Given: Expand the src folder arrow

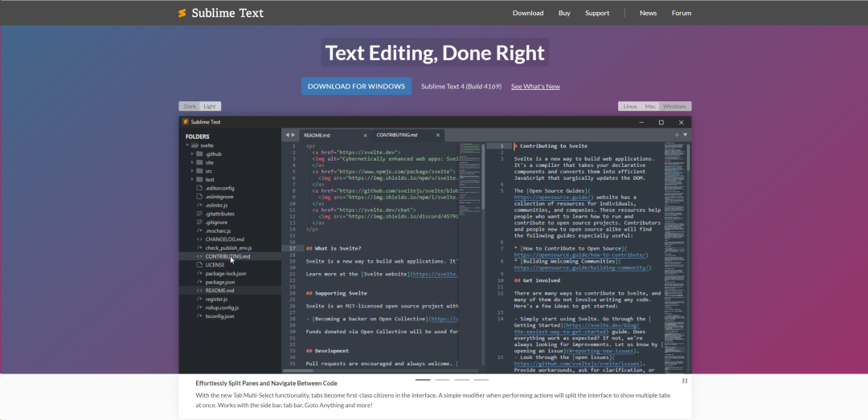Looking at the screenshot, I should [x=192, y=171].
